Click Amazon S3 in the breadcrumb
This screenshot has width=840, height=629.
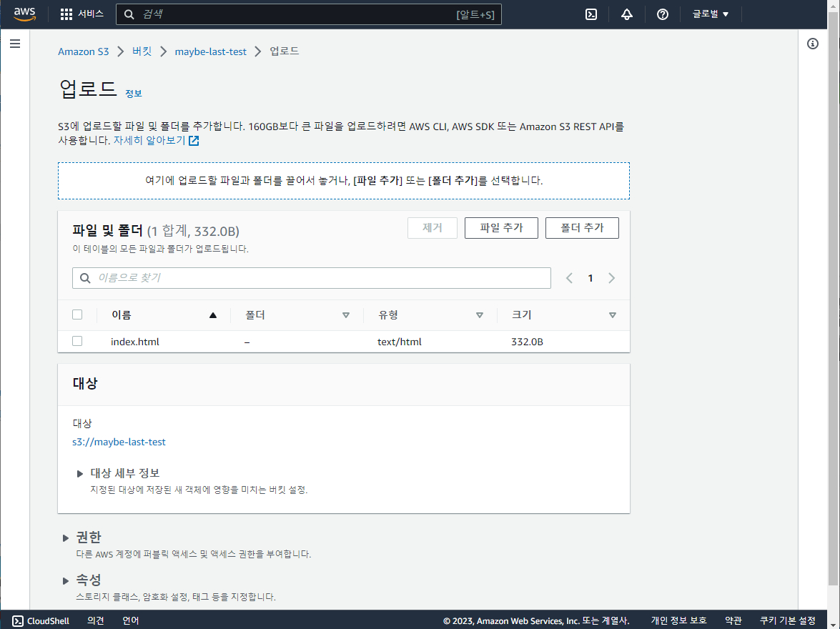click(84, 51)
